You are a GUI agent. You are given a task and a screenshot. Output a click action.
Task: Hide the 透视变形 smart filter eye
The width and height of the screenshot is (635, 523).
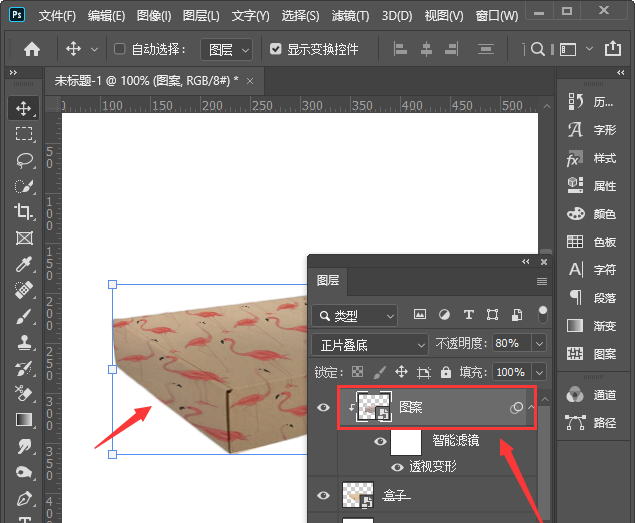click(398, 467)
